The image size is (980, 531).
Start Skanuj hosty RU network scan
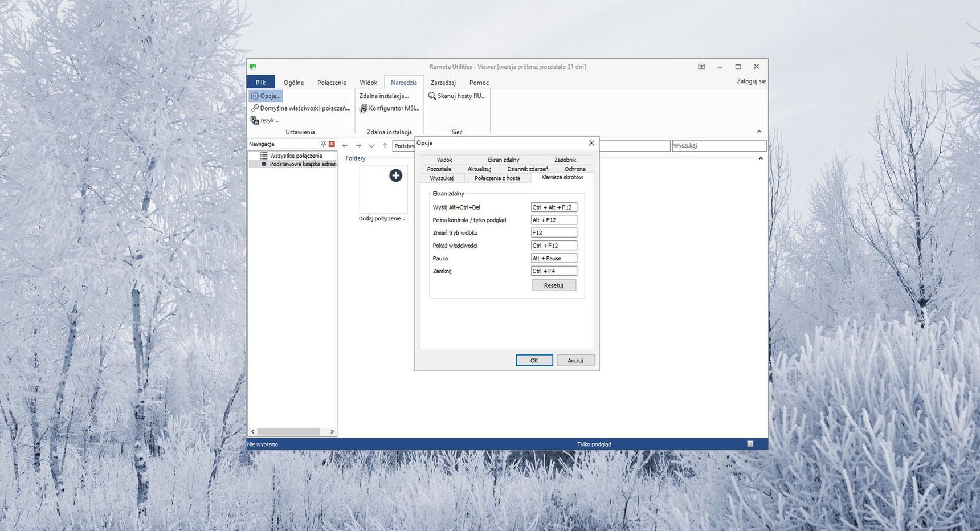click(x=458, y=96)
